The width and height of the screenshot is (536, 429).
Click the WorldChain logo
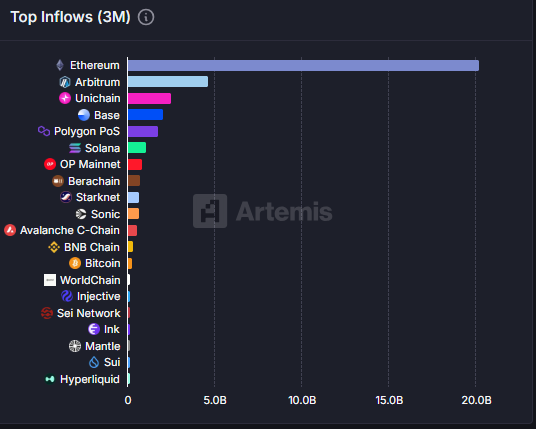point(50,280)
